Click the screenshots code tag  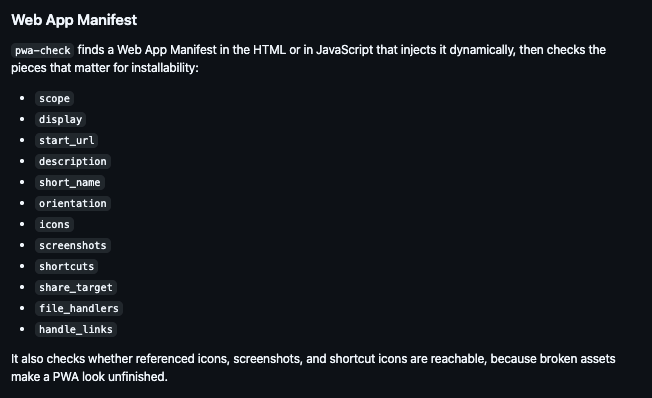pyautogui.click(x=73, y=245)
